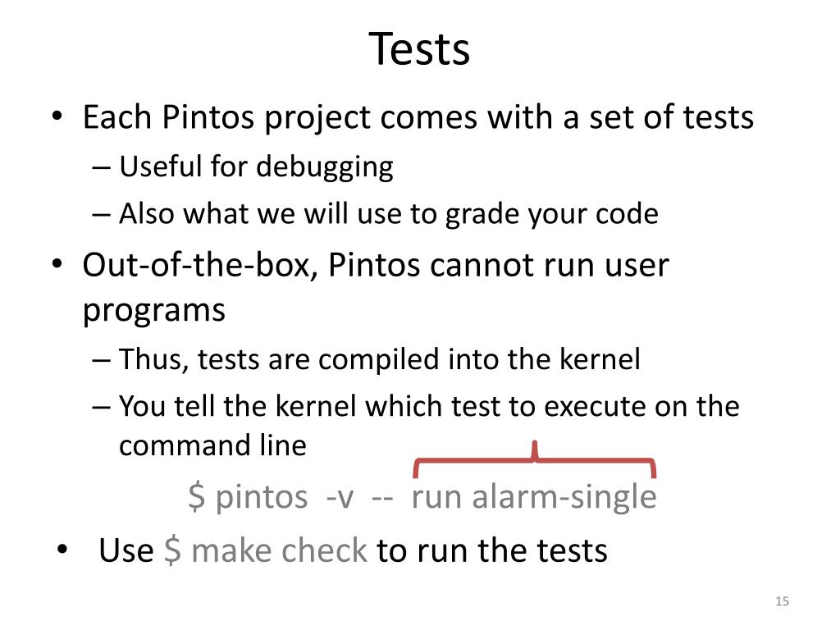Click the dash before "Thus, tests are compiled"
Viewport: 840px width, 630px height.
101,360
